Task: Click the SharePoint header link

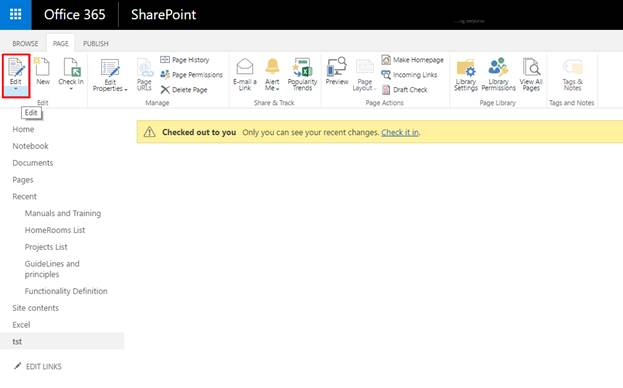Action: click(163, 15)
